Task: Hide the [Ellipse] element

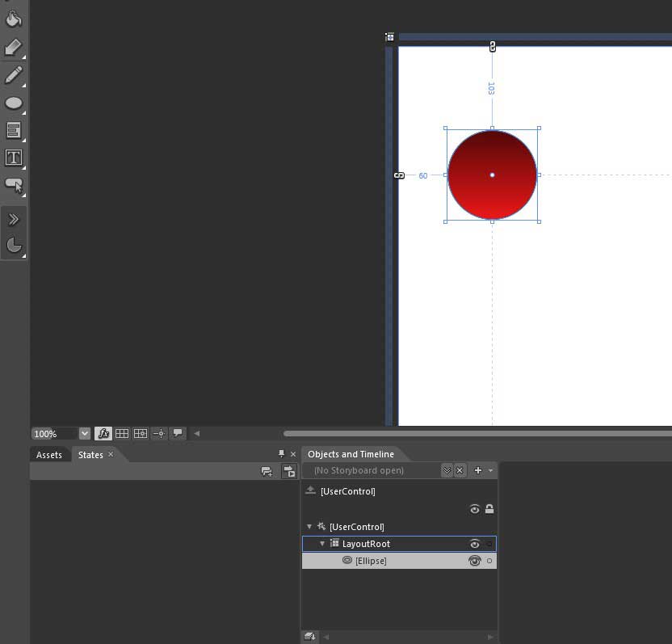Action: (474, 561)
